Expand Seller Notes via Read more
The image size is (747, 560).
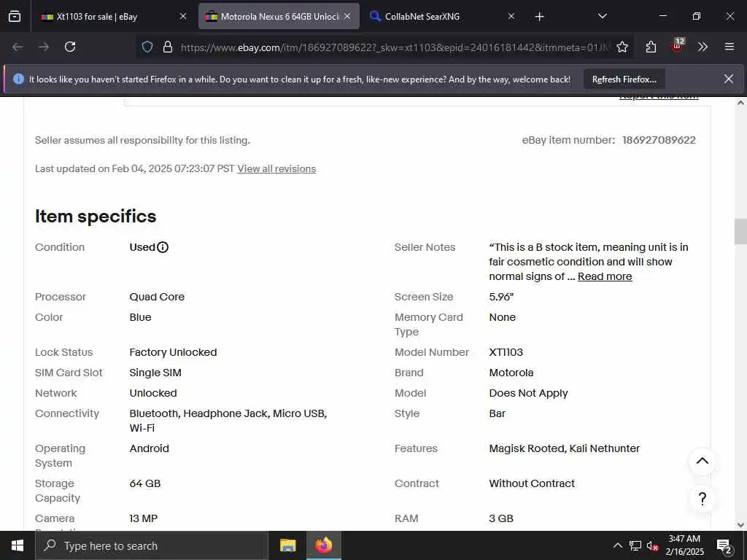pos(605,276)
